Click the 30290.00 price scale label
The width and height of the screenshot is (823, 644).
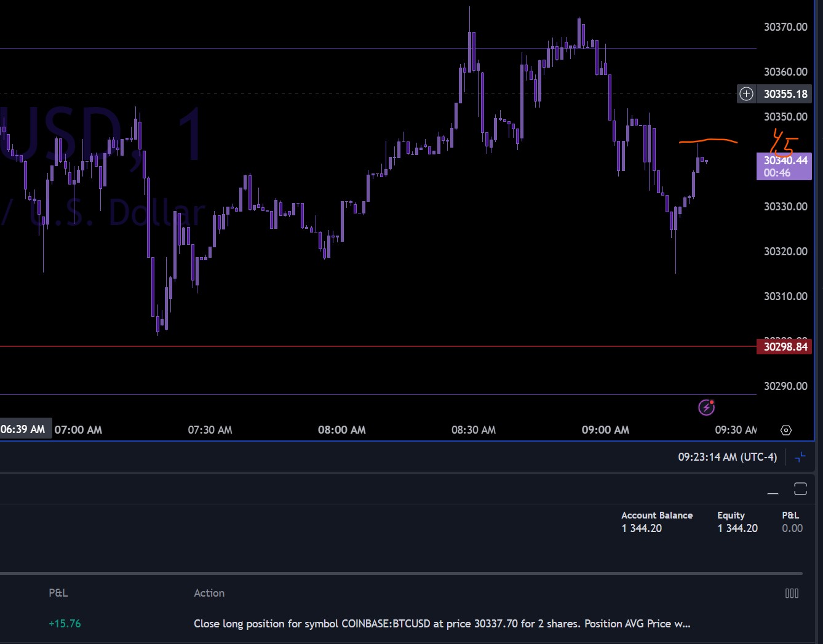[785, 386]
